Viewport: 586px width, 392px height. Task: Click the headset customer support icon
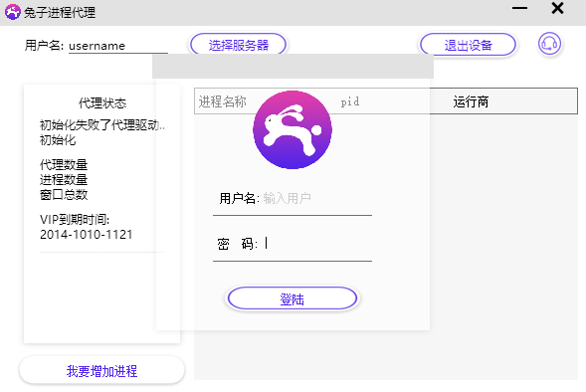click(549, 44)
